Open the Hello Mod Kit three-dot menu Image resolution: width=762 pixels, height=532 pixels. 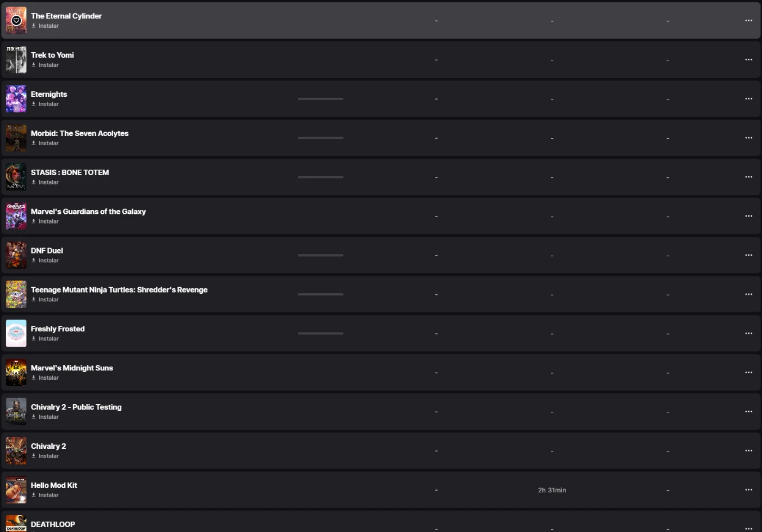[x=748, y=490]
